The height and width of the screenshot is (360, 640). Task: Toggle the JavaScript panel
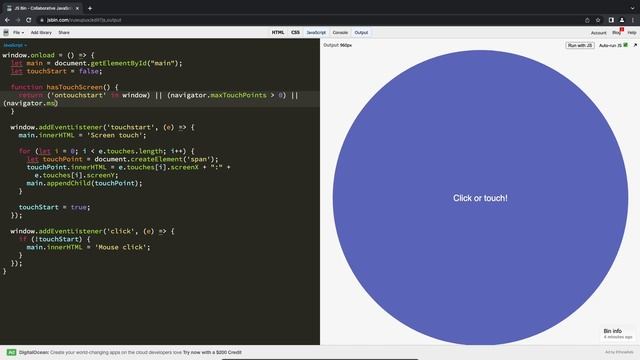316,32
